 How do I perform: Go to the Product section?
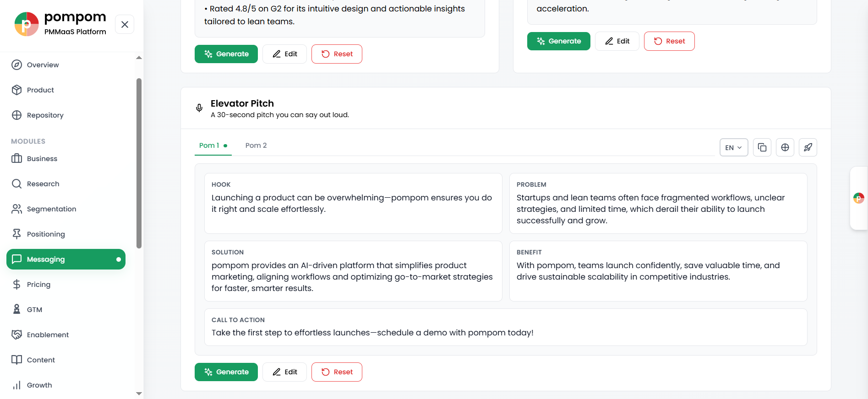[66, 90]
